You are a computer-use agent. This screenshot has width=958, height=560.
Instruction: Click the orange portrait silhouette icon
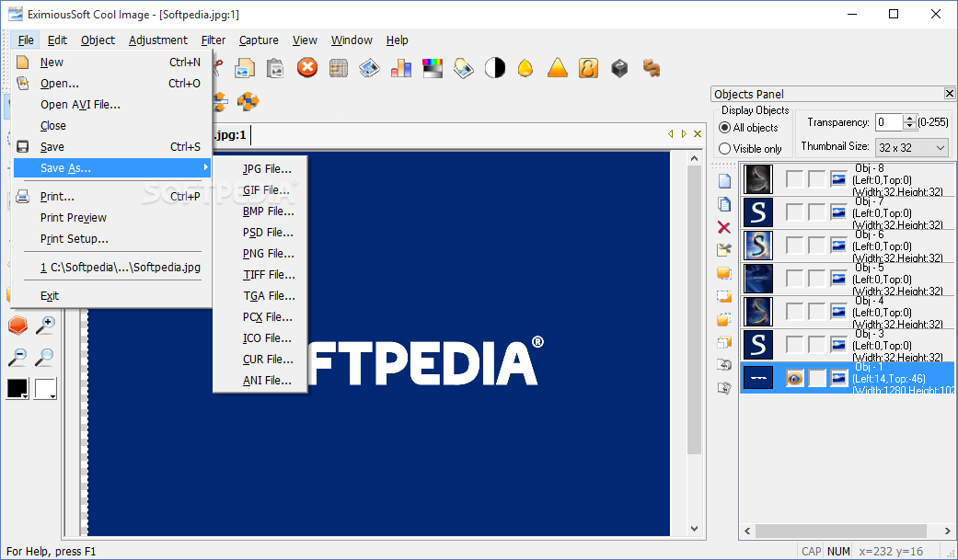click(x=588, y=68)
